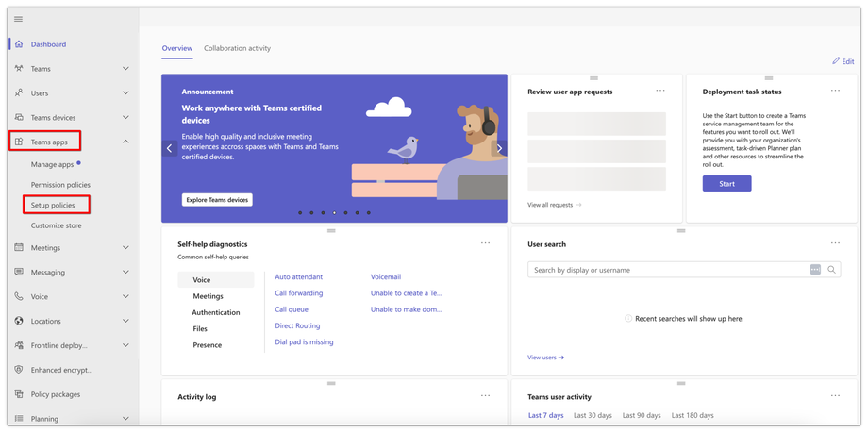Screen dimensions: 868x433
Task: Select Meetings self-help category
Action: point(209,296)
